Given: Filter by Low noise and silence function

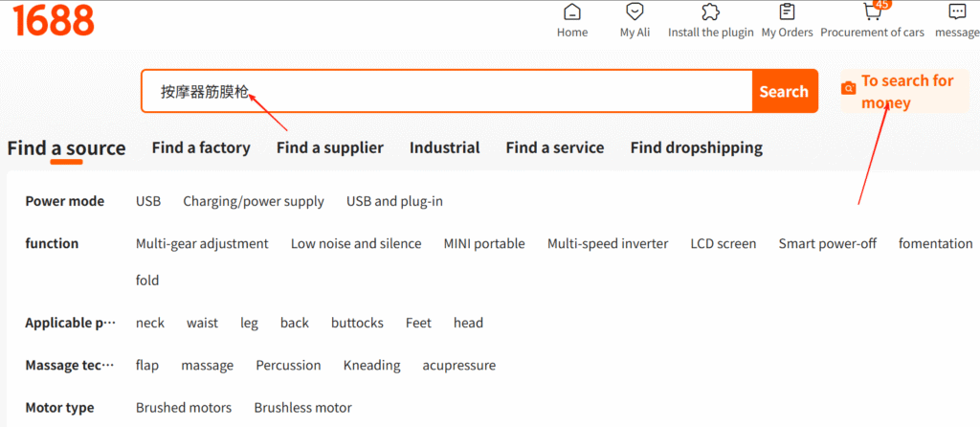Looking at the screenshot, I should click(x=356, y=244).
